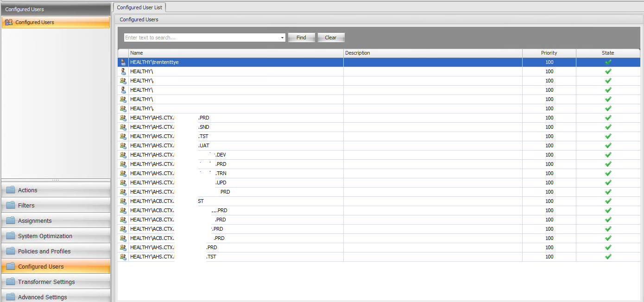Click group icon of the .DEV user row

tap(123, 155)
